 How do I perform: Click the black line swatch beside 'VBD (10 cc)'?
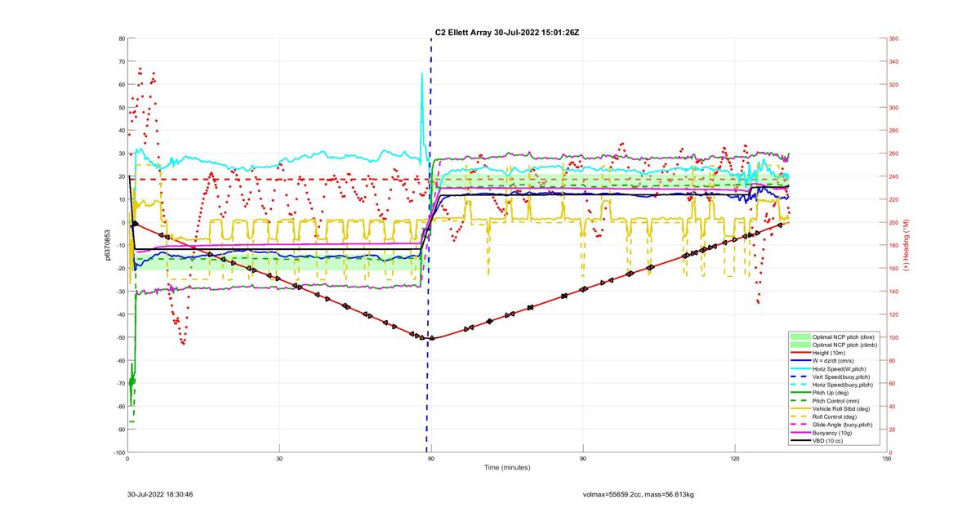pos(800,441)
